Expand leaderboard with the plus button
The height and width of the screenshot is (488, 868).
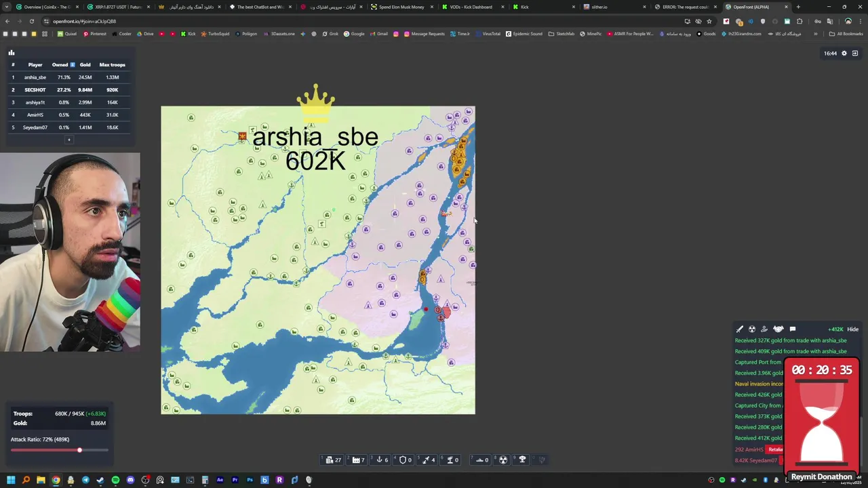pyautogui.click(x=68, y=140)
